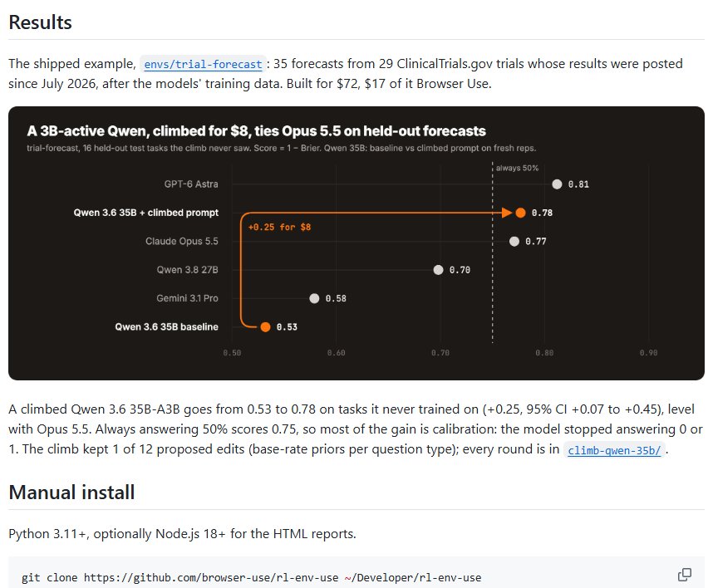This screenshot has height=588, width=713.
Task: Click the GPT-6 Astra data point
Action: 557,184
